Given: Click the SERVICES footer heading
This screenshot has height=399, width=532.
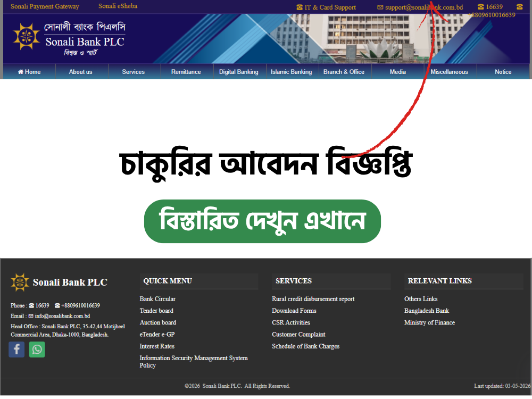Looking at the screenshot, I should point(294,281).
